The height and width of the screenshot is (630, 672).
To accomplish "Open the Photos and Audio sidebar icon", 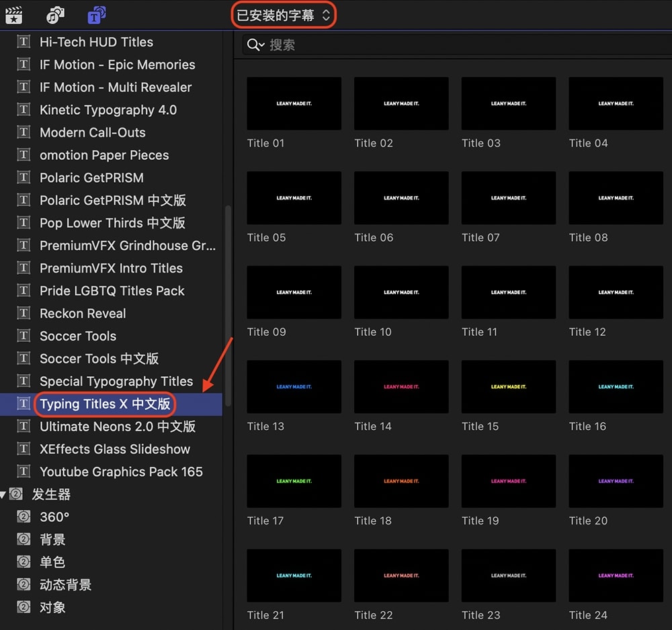I will pyautogui.click(x=56, y=15).
